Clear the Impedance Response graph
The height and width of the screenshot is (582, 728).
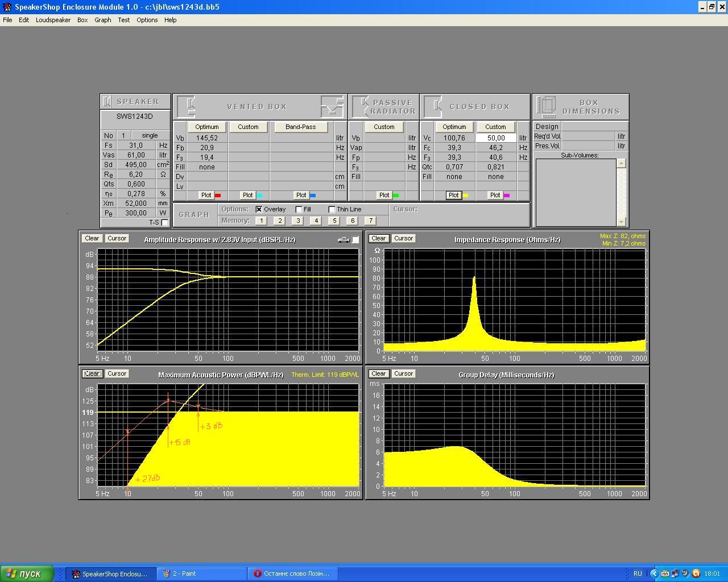(378, 238)
